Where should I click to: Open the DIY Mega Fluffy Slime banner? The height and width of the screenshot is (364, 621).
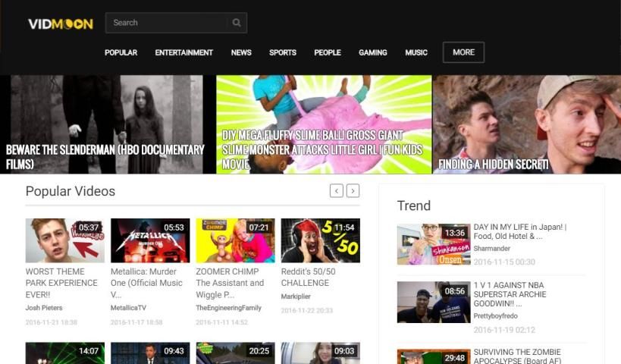(x=324, y=124)
